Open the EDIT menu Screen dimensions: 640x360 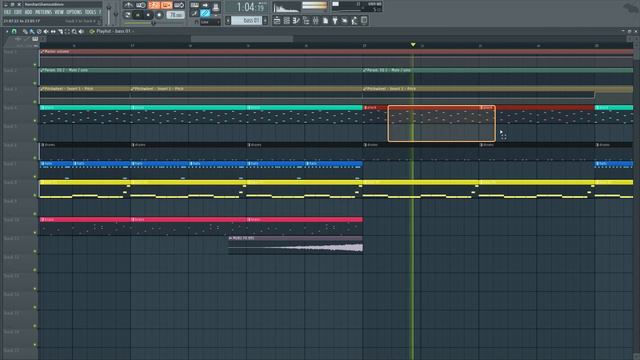point(18,12)
